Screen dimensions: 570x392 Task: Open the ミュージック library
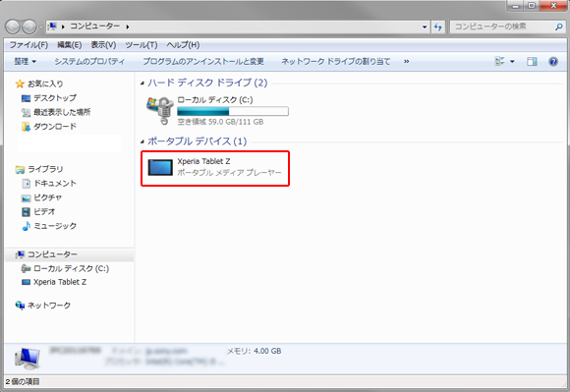tap(55, 226)
